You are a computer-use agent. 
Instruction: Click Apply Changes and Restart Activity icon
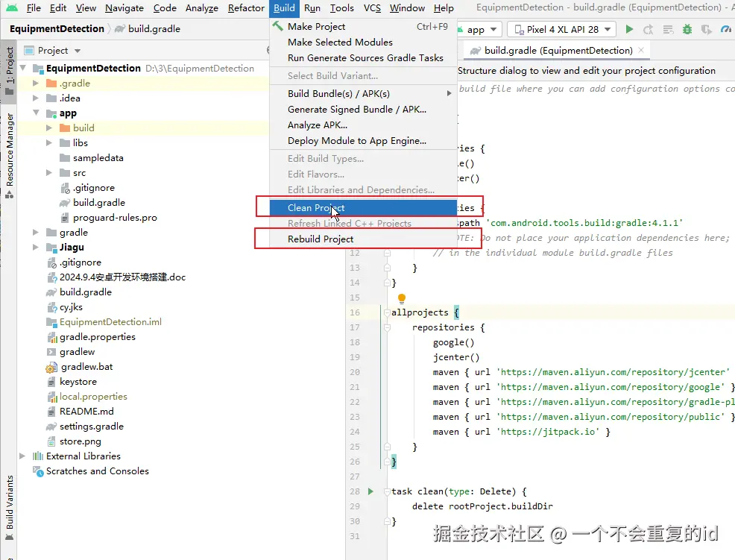(x=649, y=30)
